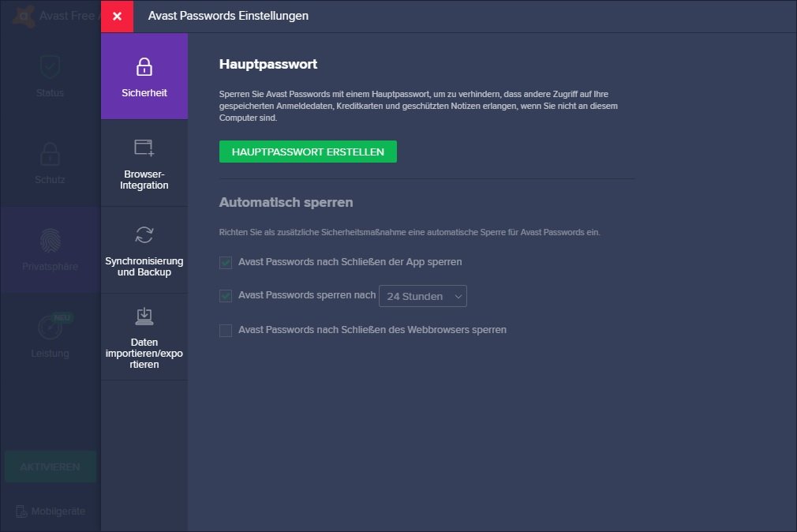Enable lock after closing web browser
This screenshot has width=797, height=532.
tap(226, 330)
